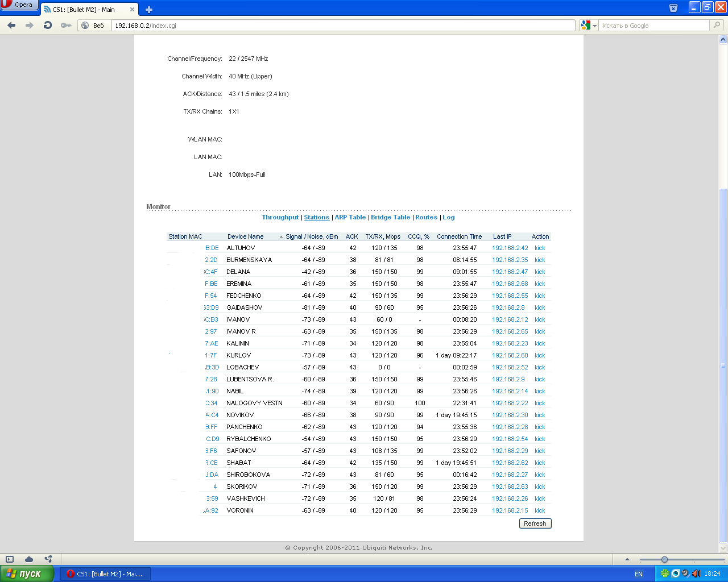Screen dimensions: 728x582
Task: Click the Google search input field
Action: (x=655, y=26)
